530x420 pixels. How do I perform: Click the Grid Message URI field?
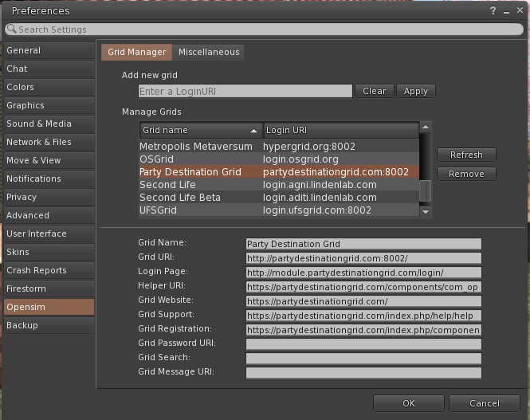(x=363, y=373)
